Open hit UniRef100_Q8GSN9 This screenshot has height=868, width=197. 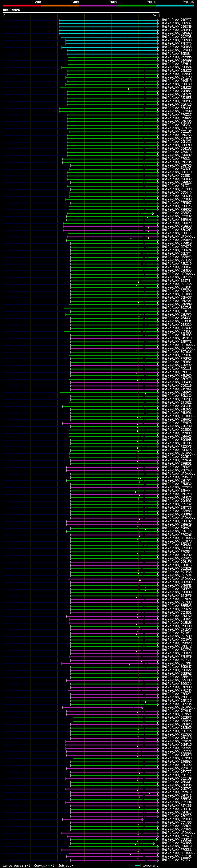point(177,26)
